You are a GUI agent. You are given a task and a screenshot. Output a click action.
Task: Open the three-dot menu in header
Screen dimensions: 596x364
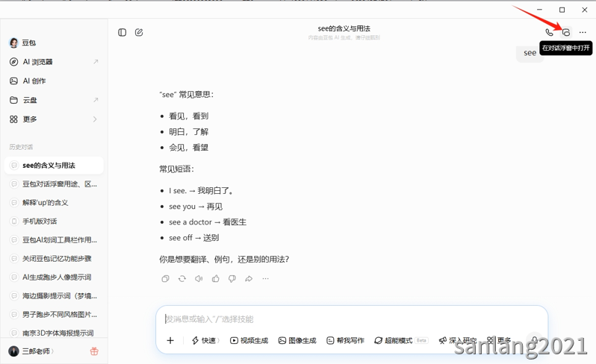(583, 32)
